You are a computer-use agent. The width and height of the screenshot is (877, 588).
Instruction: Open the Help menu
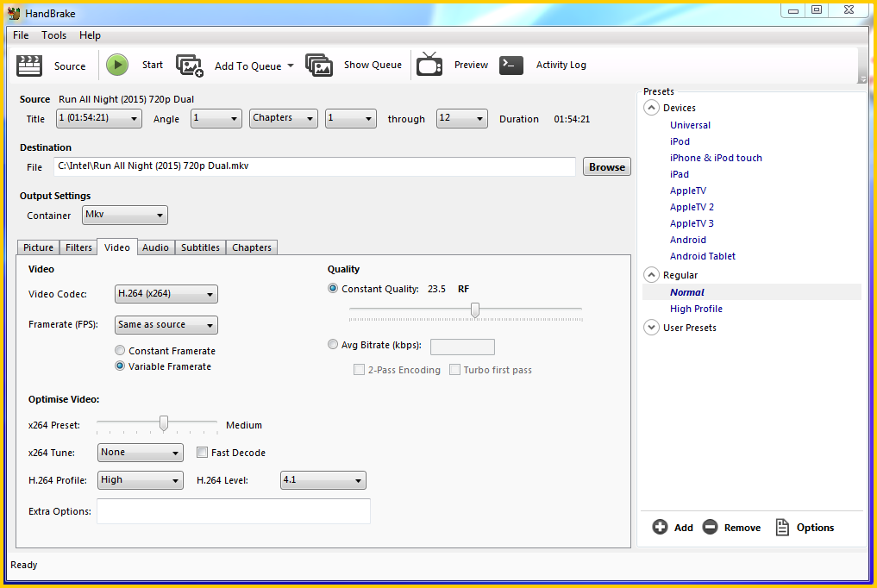pyautogui.click(x=90, y=35)
